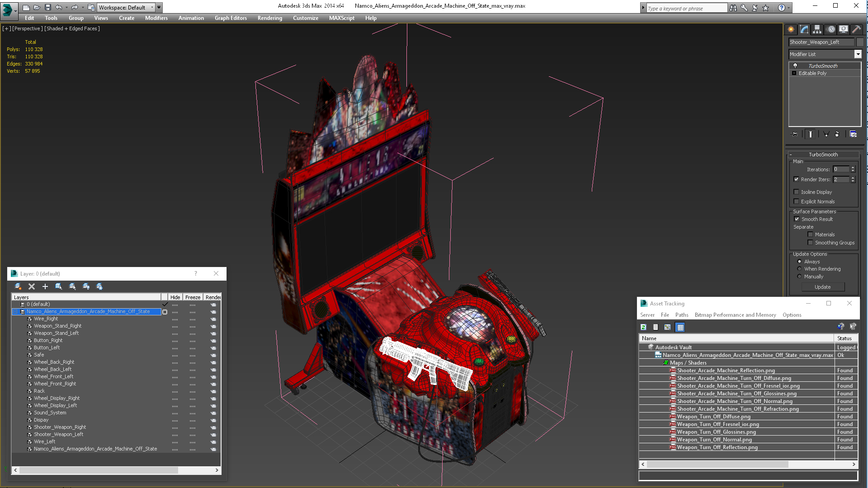Click Make Unique icon under modifier stack
The width and height of the screenshot is (868, 488).
click(826, 134)
